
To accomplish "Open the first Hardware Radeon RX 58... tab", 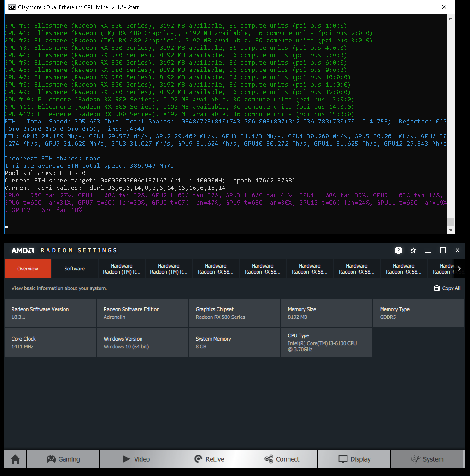I will [216, 269].
